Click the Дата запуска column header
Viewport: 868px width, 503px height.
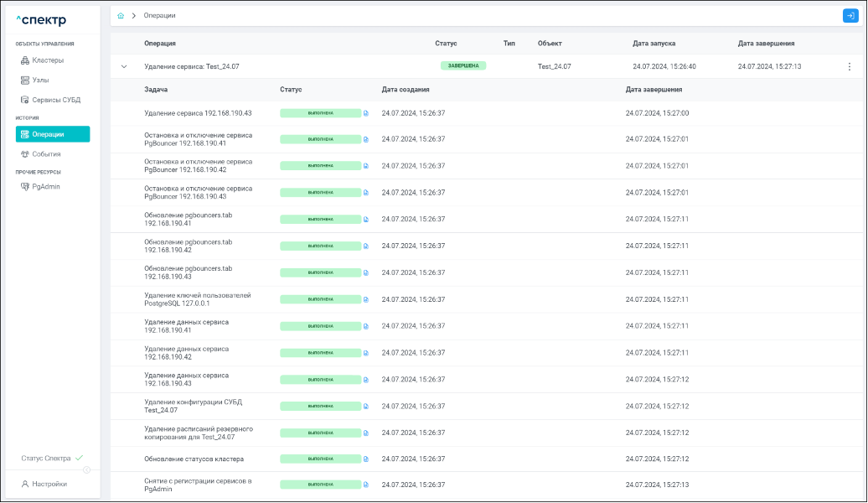[x=654, y=44]
